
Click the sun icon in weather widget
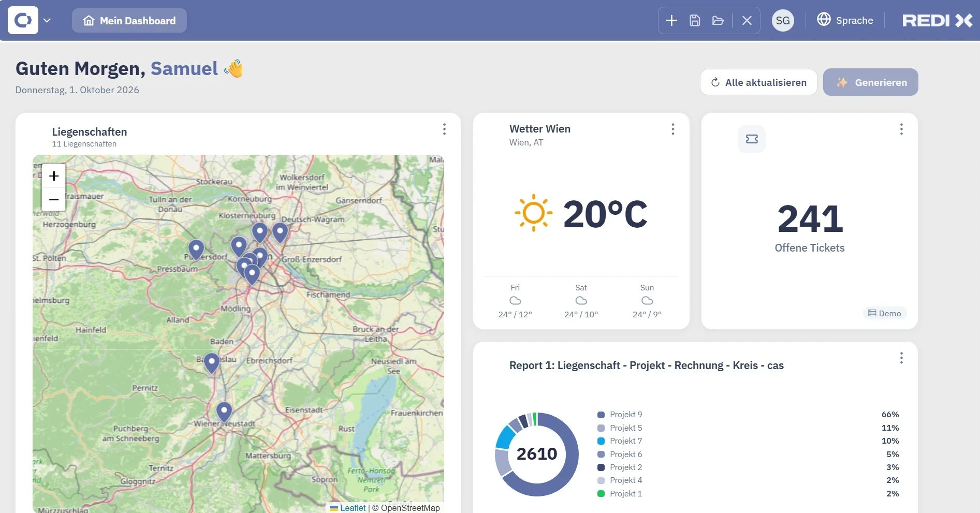533,213
